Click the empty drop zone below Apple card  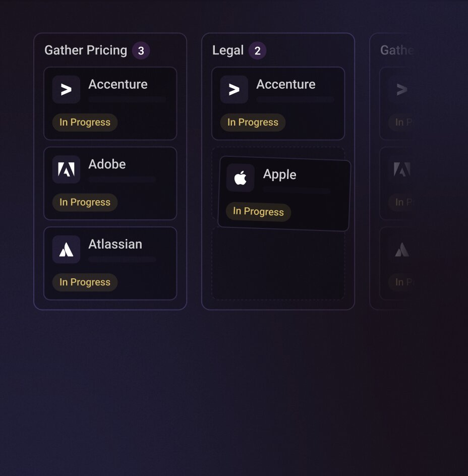click(x=278, y=265)
